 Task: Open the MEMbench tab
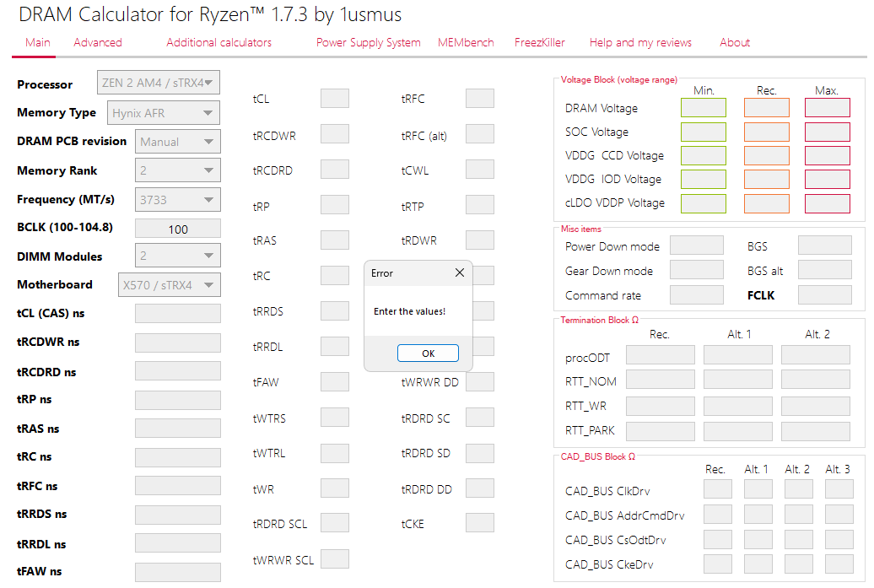tap(466, 42)
